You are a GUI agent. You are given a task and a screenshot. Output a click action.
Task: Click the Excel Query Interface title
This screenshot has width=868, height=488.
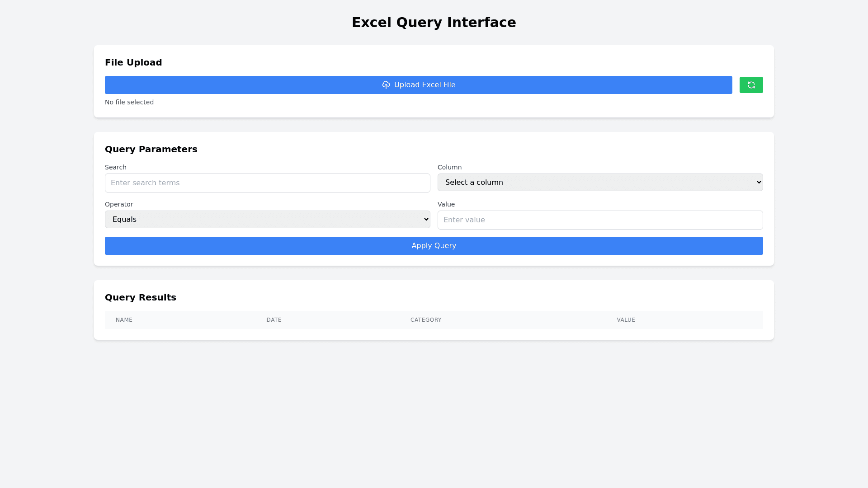(x=434, y=23)
